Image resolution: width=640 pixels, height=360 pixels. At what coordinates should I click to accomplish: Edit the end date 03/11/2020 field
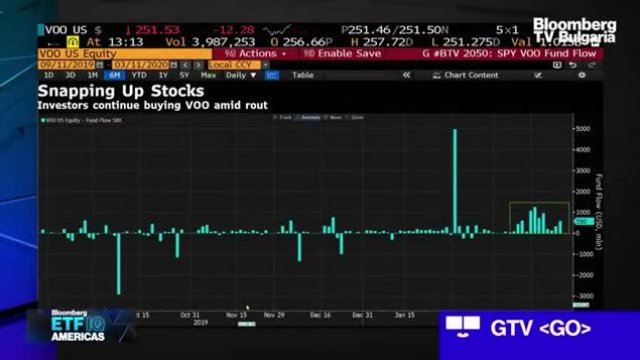point(141,65)
